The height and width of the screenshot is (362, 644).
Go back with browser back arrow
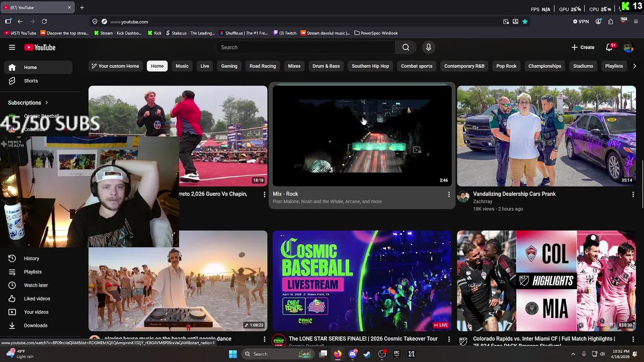20,22
